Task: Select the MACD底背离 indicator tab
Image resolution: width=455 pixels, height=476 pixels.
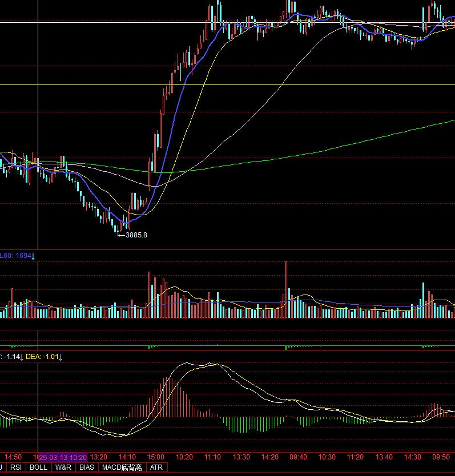Action: [x=122, y=467]
